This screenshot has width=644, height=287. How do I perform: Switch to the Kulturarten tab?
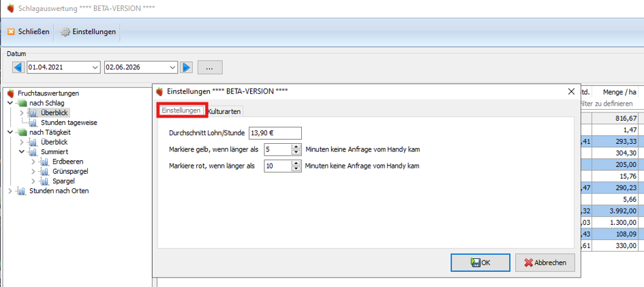coord(224,111)
